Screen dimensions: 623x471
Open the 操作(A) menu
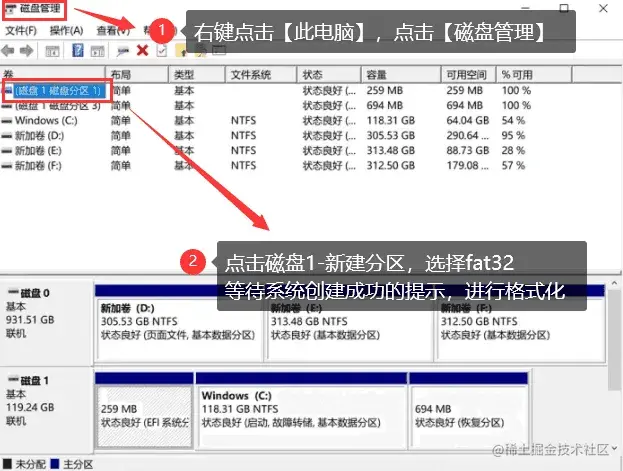(x=66, y=31)
